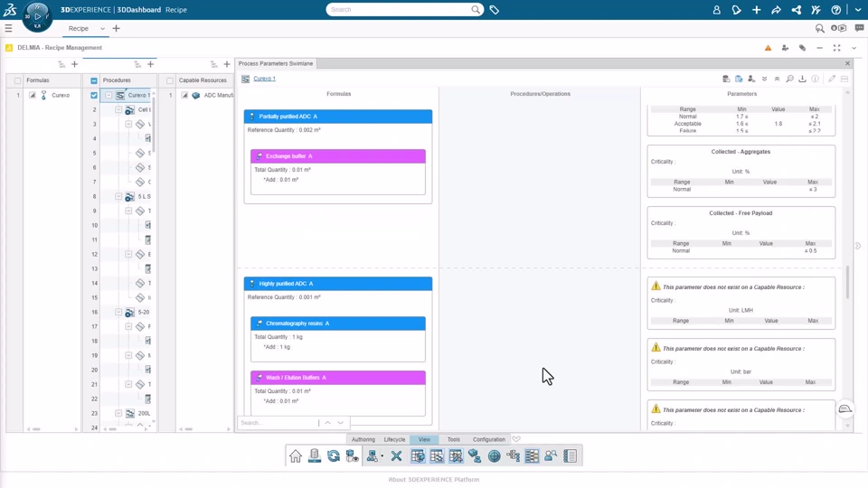The image size is (868, 488).
Task: Expand the action bar chevron next to Configuration
Action: point(516,439)
